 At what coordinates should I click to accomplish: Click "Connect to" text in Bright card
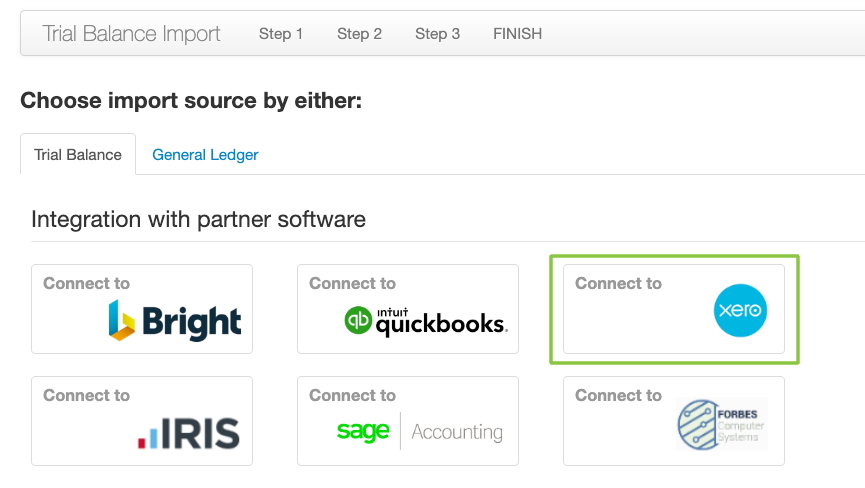[87, 283]
